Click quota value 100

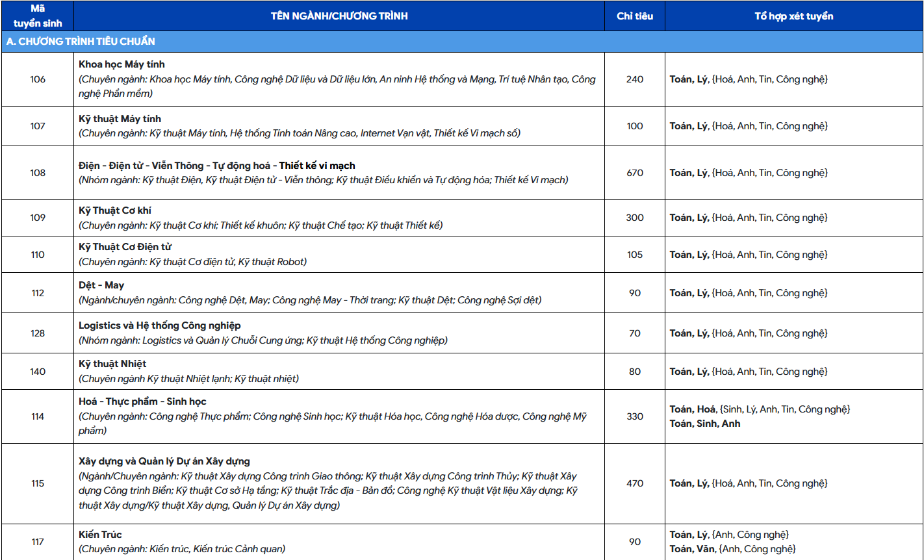[635, 126]
